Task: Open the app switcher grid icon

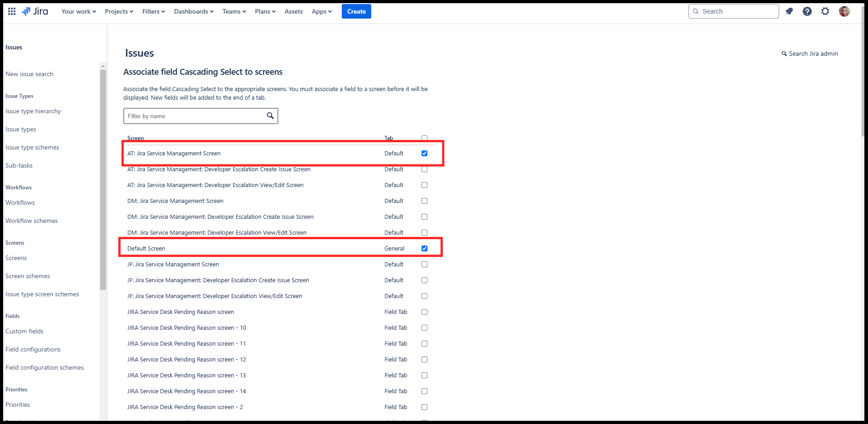Action: click(x=12, y=11)
